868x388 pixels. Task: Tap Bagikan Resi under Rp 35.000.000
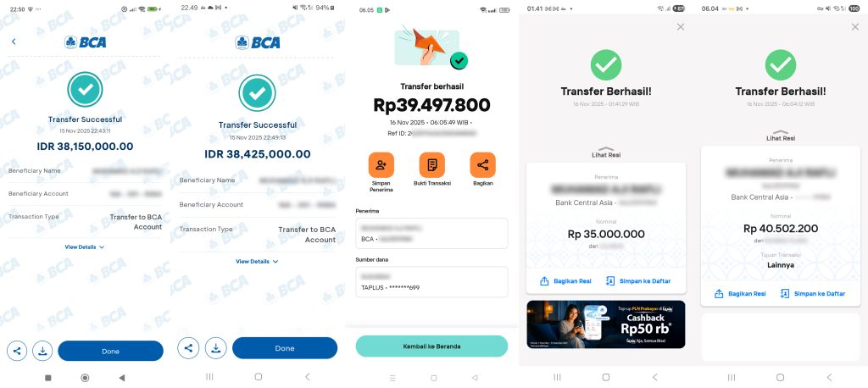565,281
